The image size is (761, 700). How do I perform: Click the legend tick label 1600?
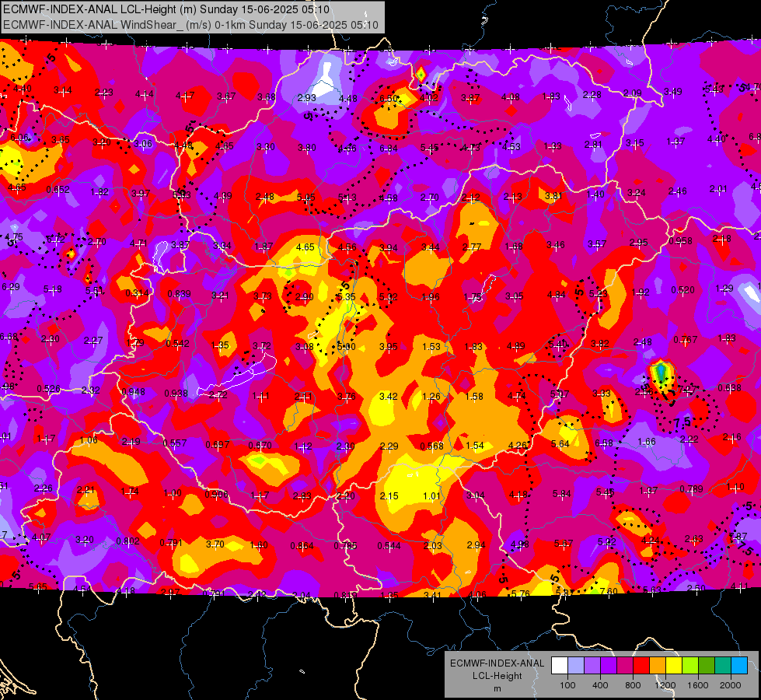click(x=698, y=685)
